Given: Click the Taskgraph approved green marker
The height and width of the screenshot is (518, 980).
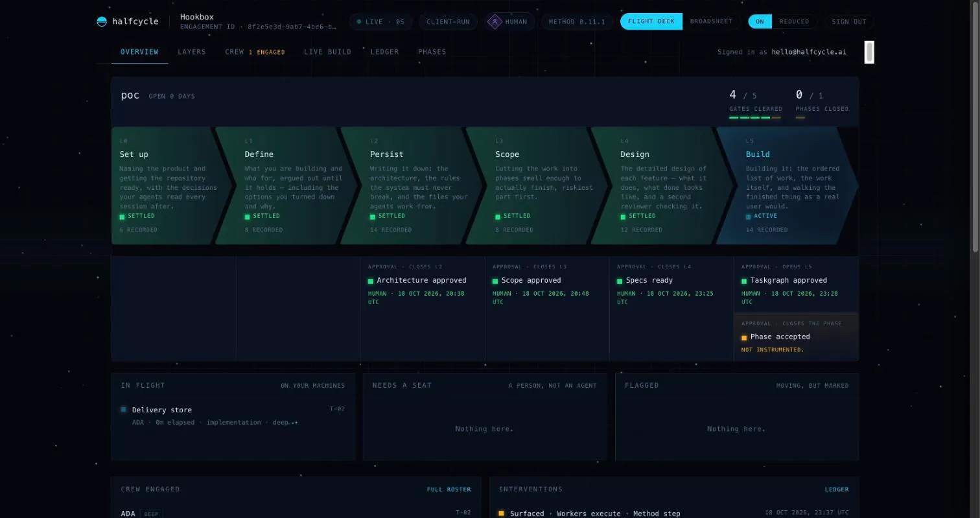Looking at the screenshot, I should pyautogui.click(x=744, y=281).
